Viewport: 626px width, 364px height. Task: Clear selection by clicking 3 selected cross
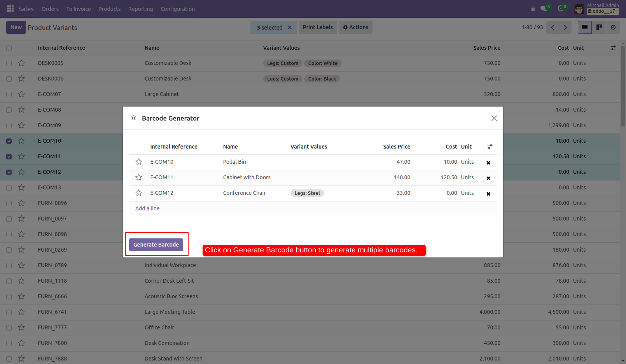tap(289, 27)
